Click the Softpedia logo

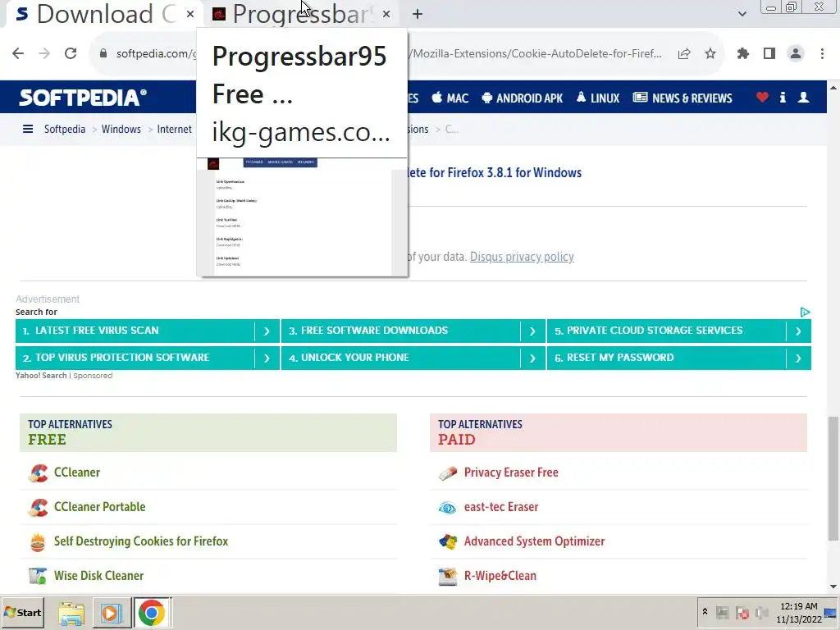[83, 98]
